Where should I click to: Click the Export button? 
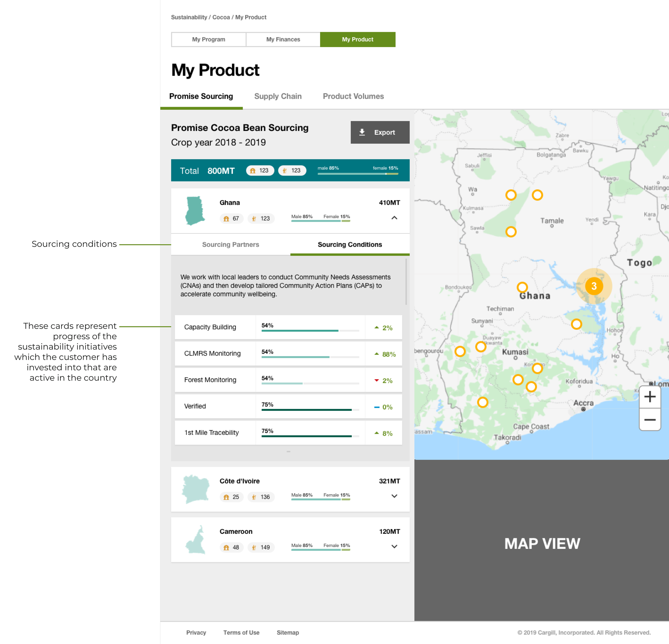click(x=380, y=132)
